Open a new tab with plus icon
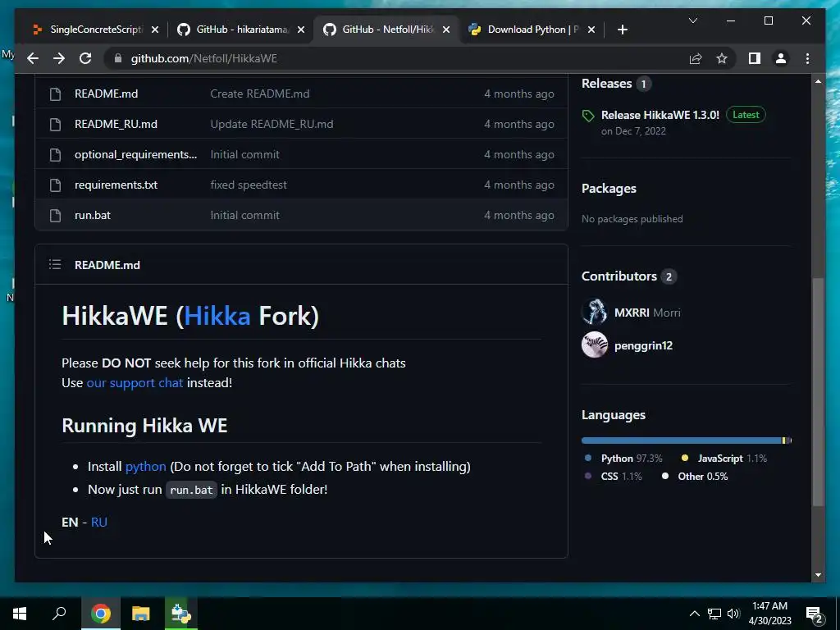This screenshot has width=840, height=630. click(622, 30)
